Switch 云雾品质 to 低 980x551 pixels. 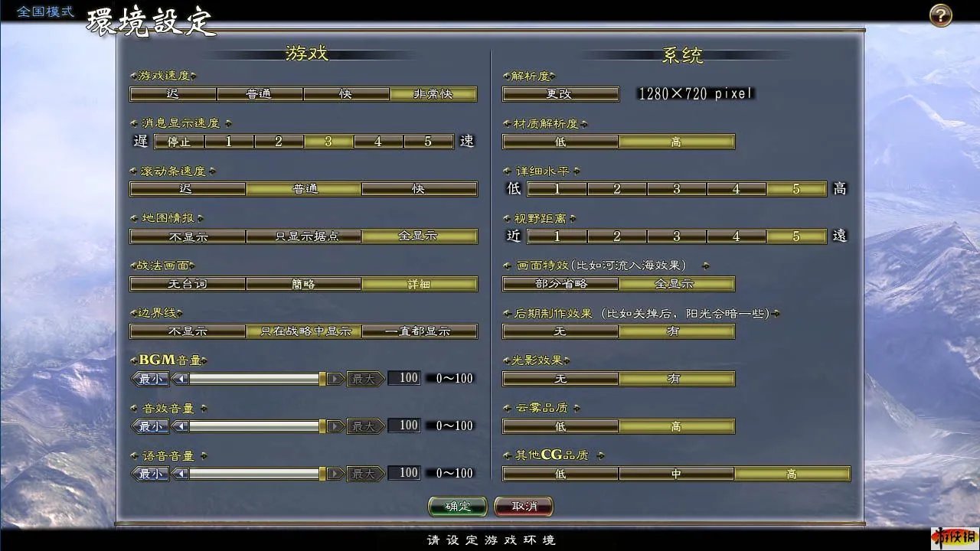(560, 426)
